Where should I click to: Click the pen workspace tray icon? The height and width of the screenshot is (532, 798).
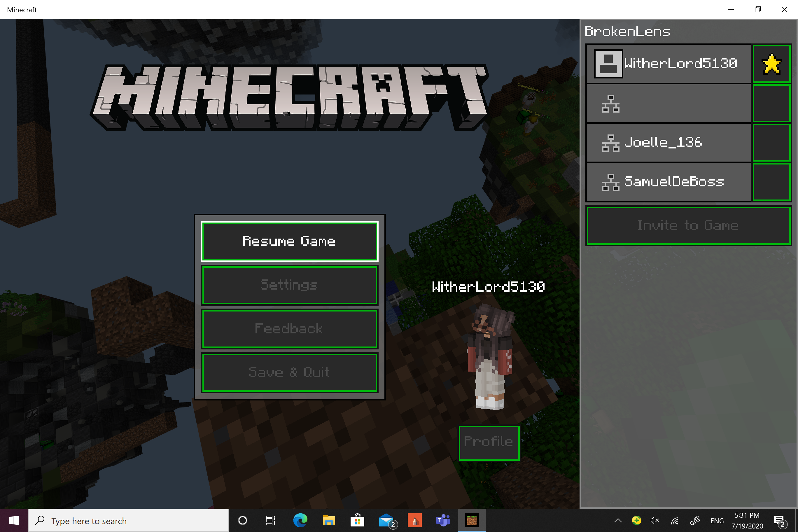pyautogui.click(x=695, y=520)
